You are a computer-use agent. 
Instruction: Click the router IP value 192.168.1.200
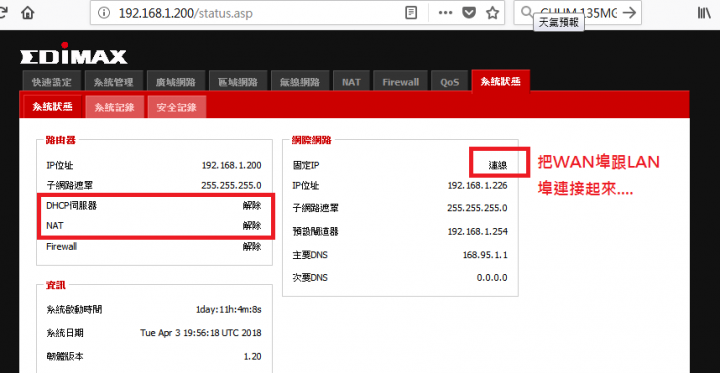coord(231,166)
